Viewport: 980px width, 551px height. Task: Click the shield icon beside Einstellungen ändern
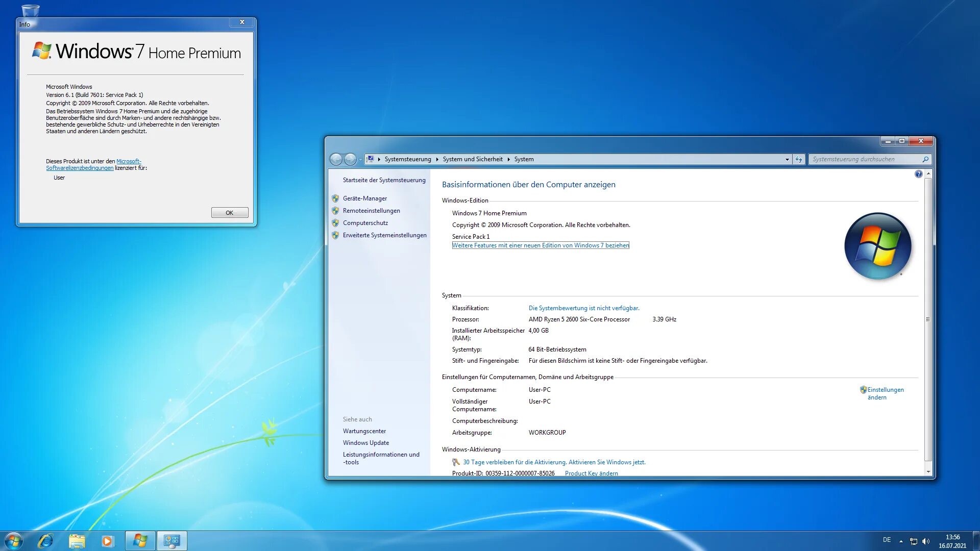click(863, 390)
